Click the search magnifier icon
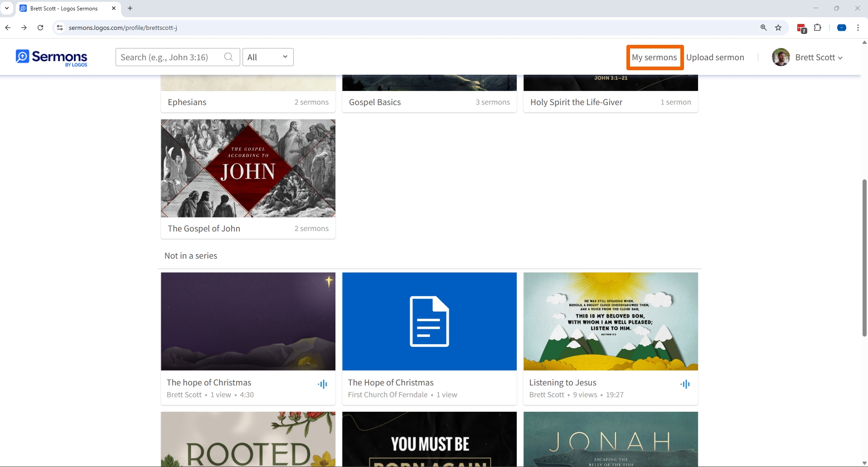The width and height of the screenshot is (868, 467). [x=228, y=57]
